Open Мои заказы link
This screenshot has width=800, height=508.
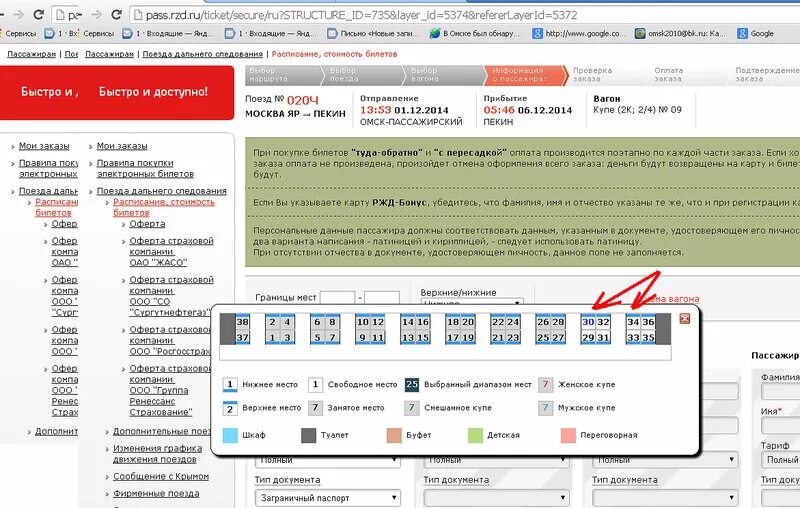122,146
